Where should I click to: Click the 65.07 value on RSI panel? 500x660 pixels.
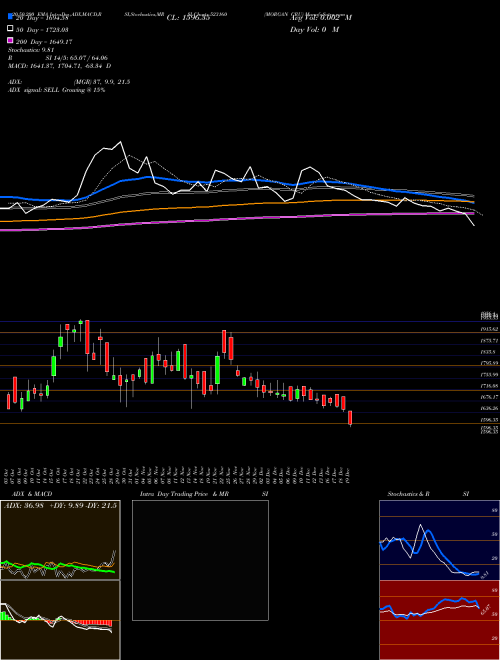tap(486, 609)
